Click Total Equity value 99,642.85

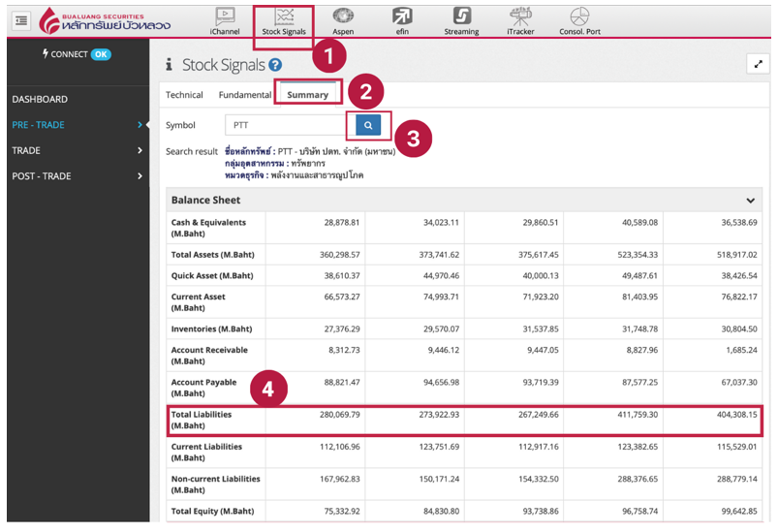point(739,511)
